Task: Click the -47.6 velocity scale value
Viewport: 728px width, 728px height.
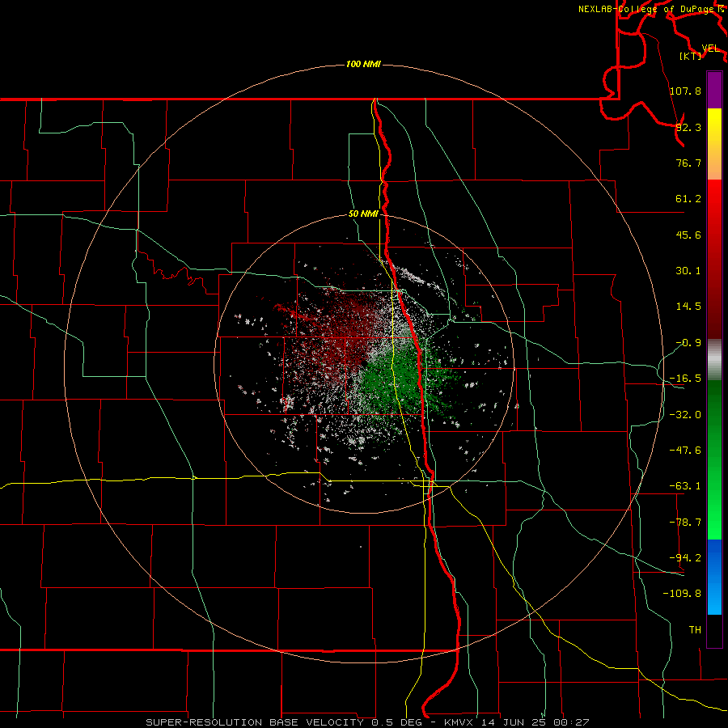Action: [685, 451]
